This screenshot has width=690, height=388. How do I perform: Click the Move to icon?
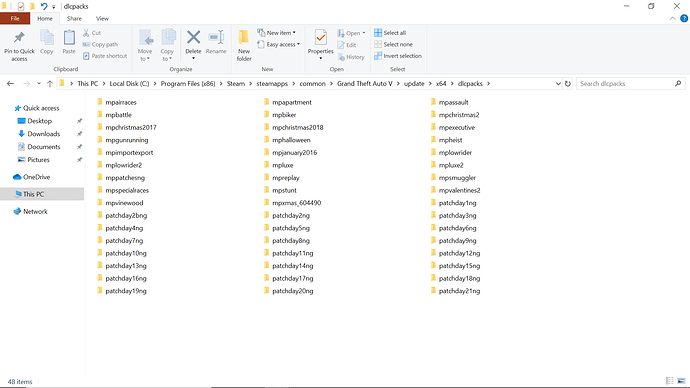(146, 38)
